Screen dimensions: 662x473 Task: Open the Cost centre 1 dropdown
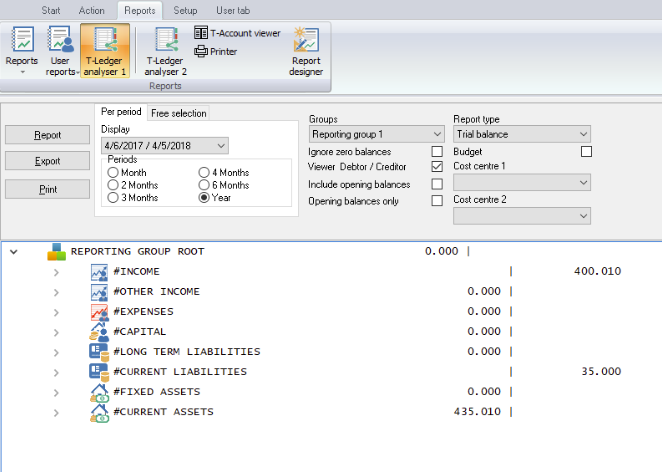(x=522, y=182)
